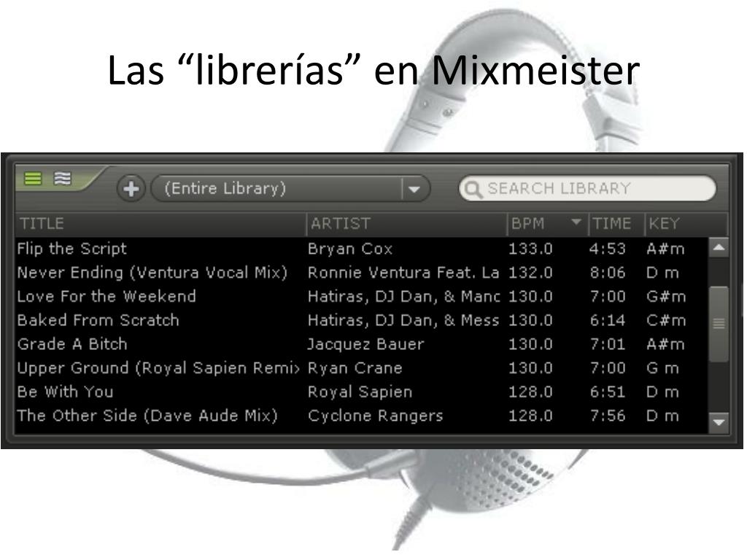Select the track Flip the Script
The width and height of the screenshot is (747, 560).
tap(362, 249)
